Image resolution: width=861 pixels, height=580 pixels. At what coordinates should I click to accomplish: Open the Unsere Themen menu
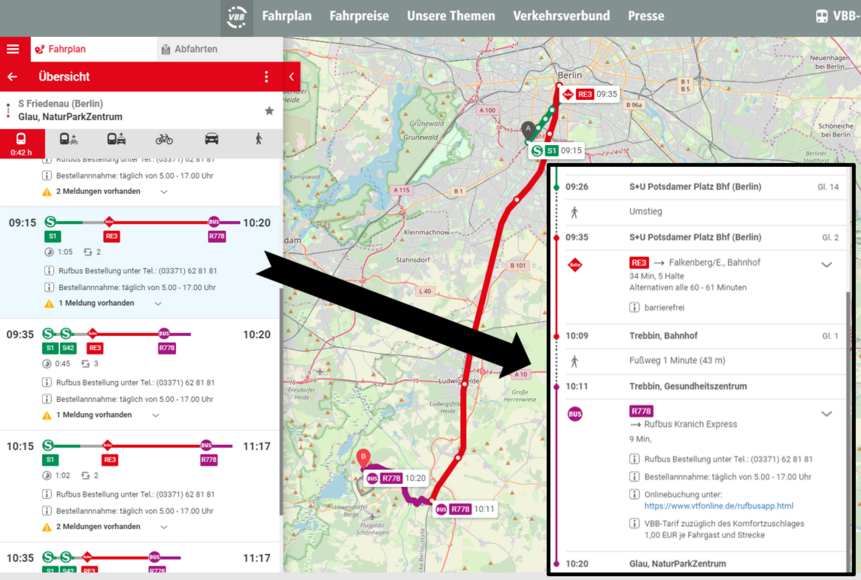(x=451, y=16)
